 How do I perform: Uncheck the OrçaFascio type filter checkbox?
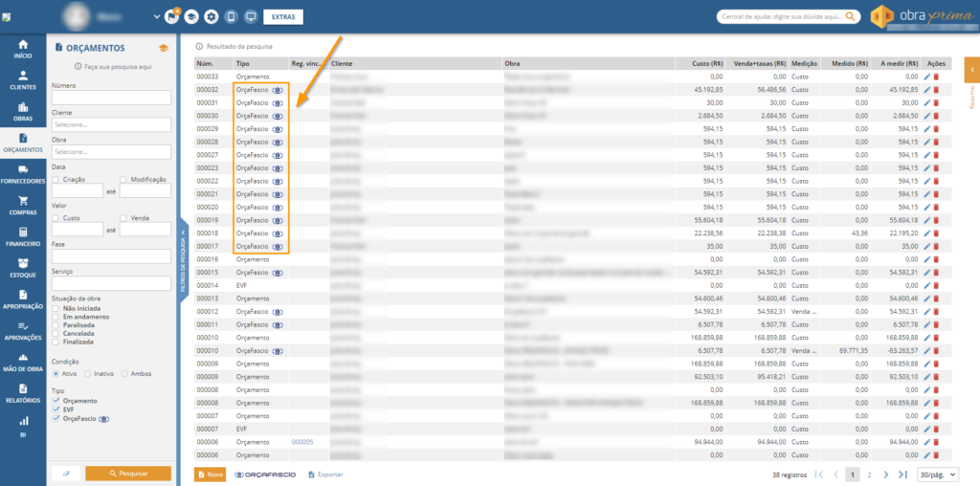pos(56,418)
